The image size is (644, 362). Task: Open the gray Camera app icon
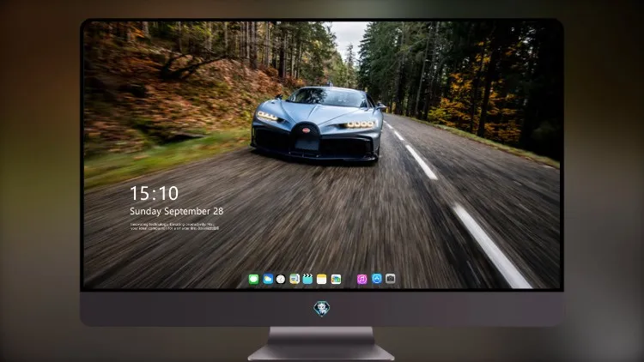click(x=390, y=279)
